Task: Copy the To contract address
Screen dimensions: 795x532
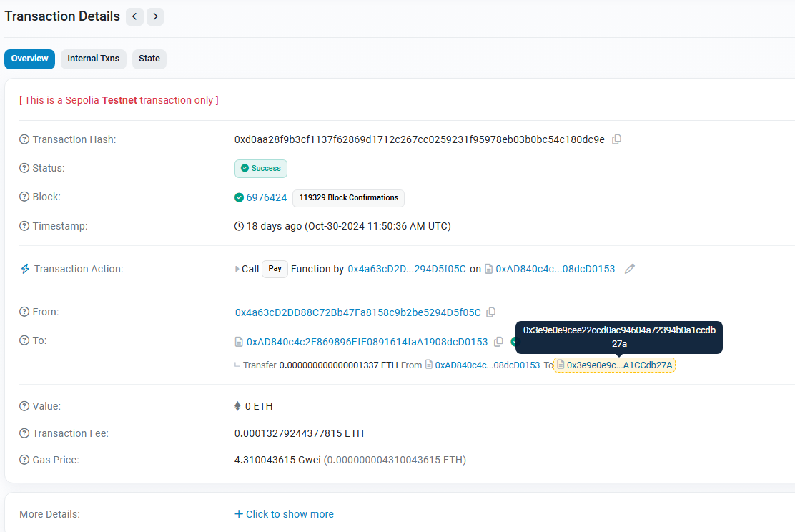Action: pos(498,342)
